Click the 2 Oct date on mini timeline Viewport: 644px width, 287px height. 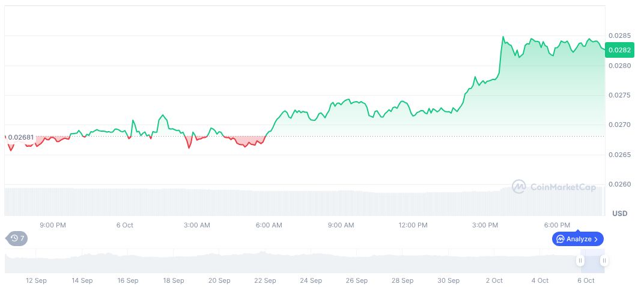click(x=494, y=280)
